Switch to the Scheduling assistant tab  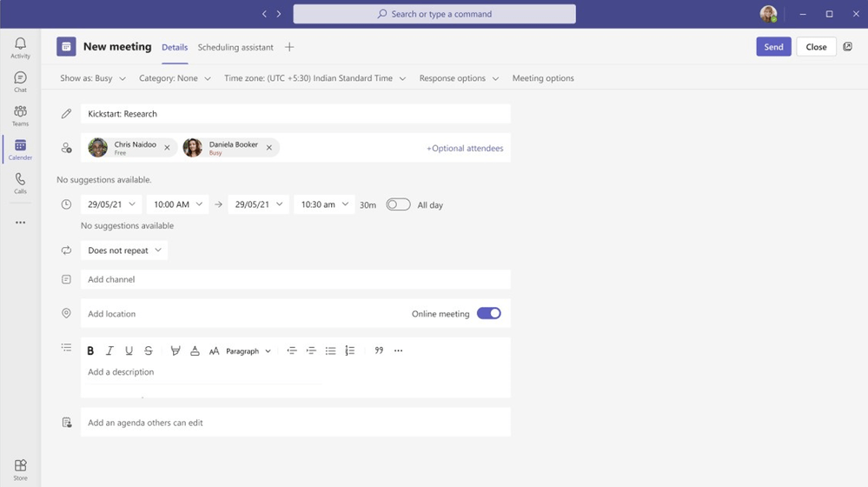[x=235, y=47]
